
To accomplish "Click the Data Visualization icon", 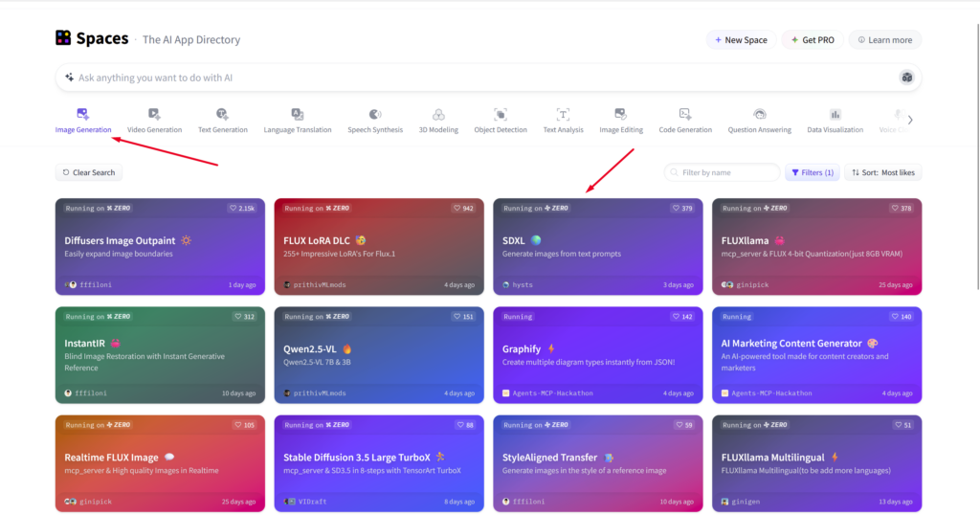I will [835, 114].
